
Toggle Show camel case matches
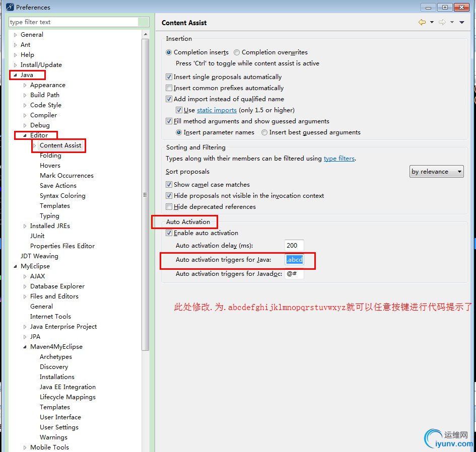pos(169,184)
